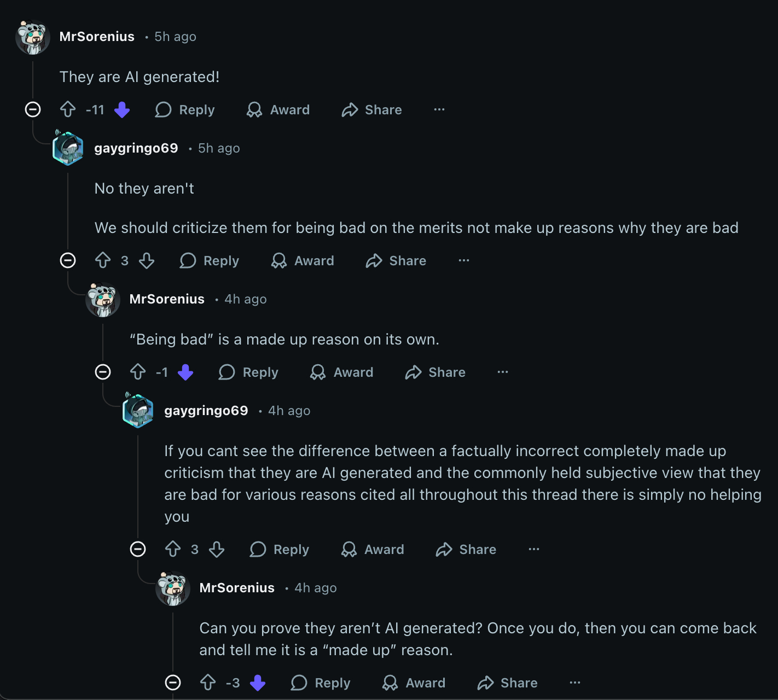Reply to the "Being bad" comment
This screenshot has height=700, width=778.
[248, 372]
